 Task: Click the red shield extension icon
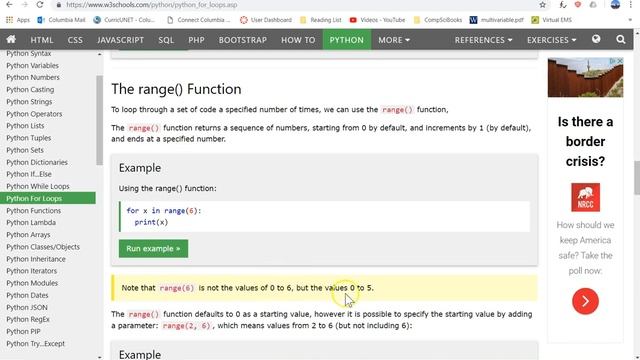coord(578,5)
